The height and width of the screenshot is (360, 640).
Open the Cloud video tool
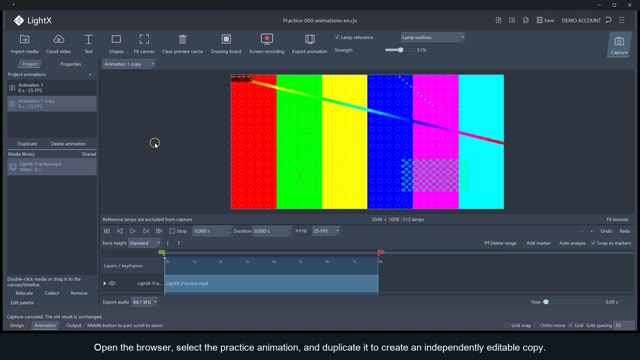tap(58, 44)
